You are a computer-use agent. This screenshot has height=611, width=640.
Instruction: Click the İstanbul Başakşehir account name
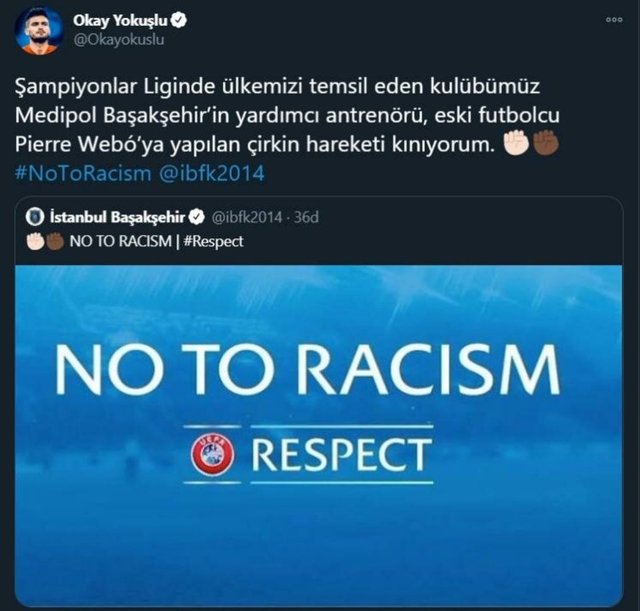click(x=117, y=217)
